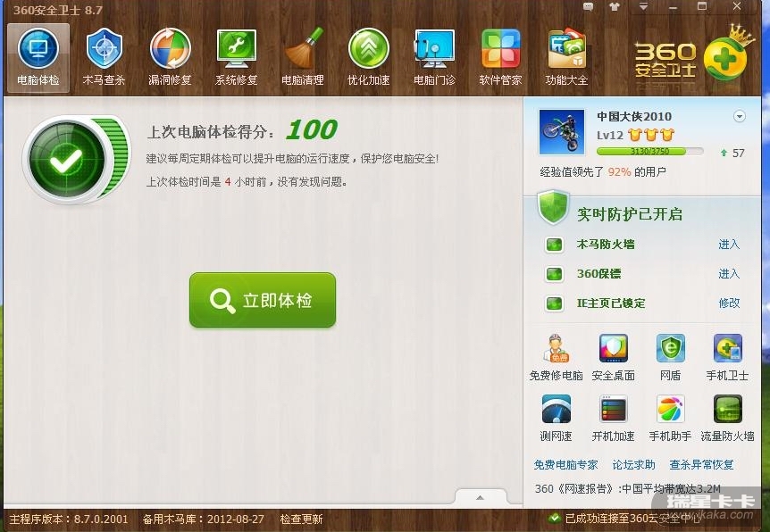
Task: Click the 中国大侠2010 username
Action: click(634, 116)
